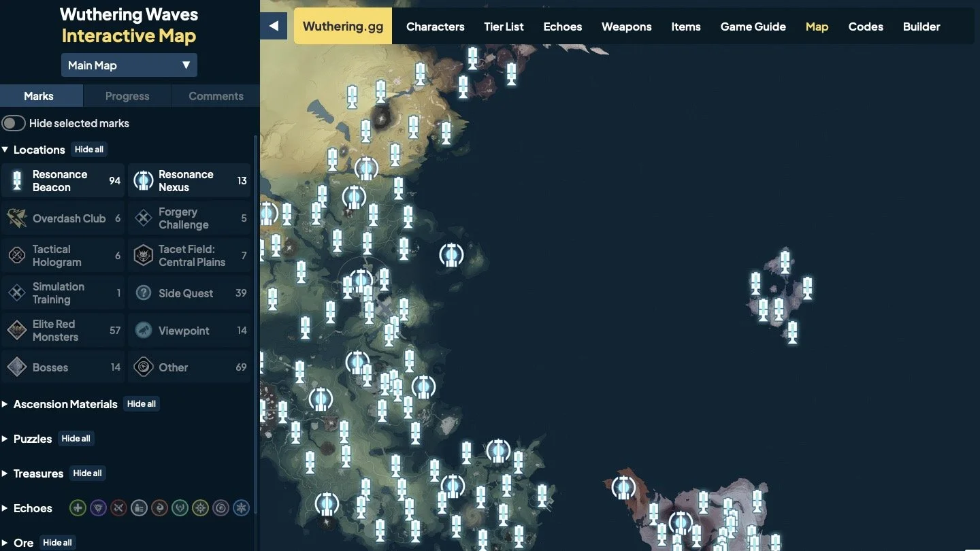
Task: Collapse the sidebar with the left arrow
Action: pyautogui.click(x=274, y=26)
